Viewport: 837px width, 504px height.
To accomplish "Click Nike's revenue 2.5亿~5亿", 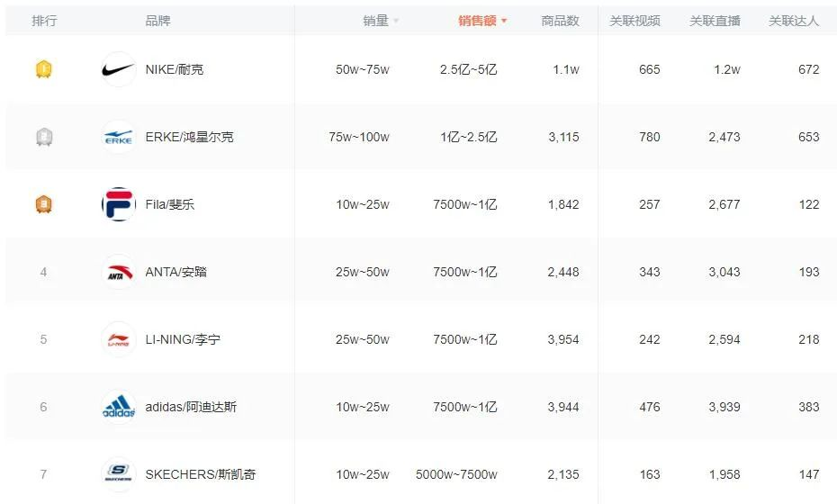I will (468, 69).
